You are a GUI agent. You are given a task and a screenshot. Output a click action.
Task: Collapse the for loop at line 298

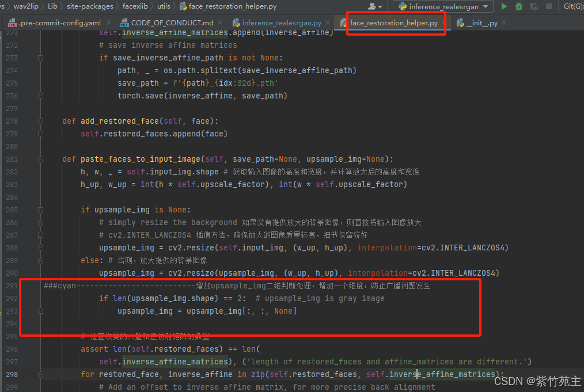[40, 374]
